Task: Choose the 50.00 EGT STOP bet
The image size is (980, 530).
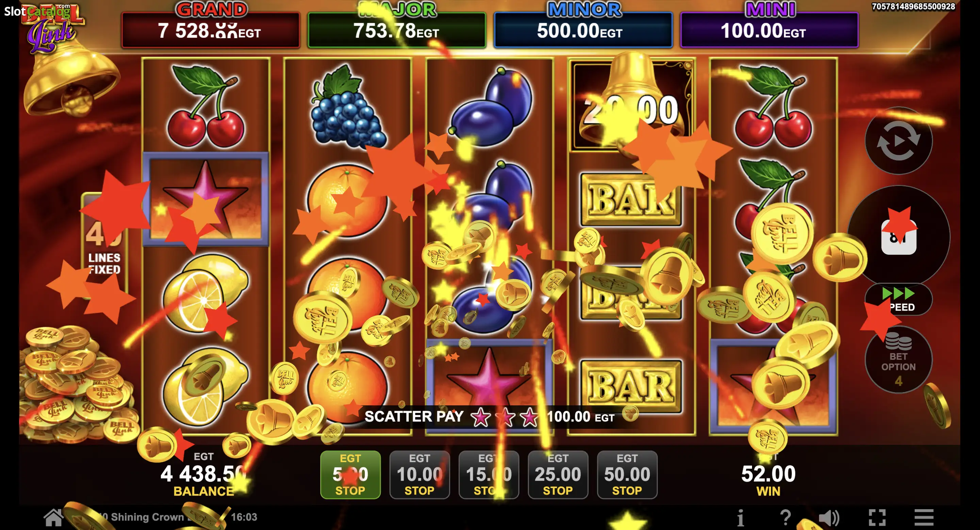Action: coord(627,475)
